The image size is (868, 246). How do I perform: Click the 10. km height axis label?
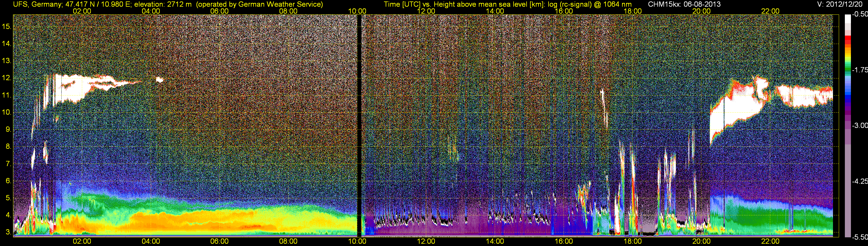[6, 112]
